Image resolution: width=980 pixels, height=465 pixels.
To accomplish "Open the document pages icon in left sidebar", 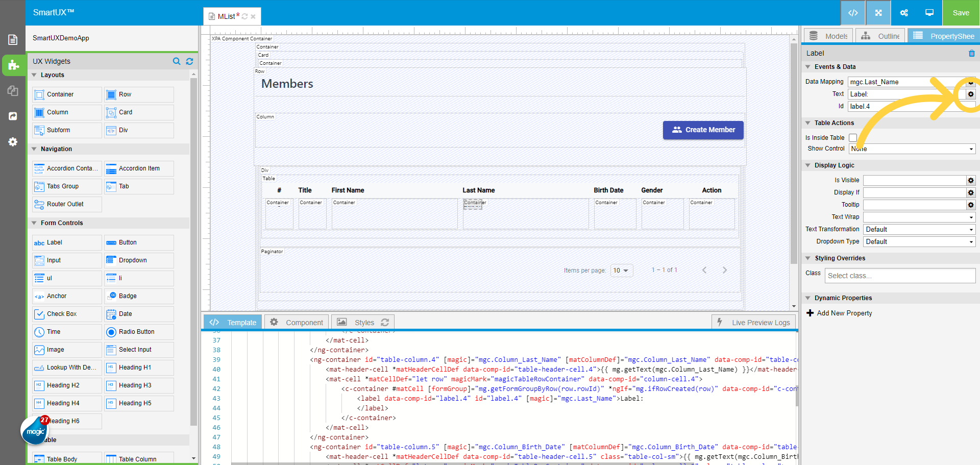I will click(x=13, y=39).
